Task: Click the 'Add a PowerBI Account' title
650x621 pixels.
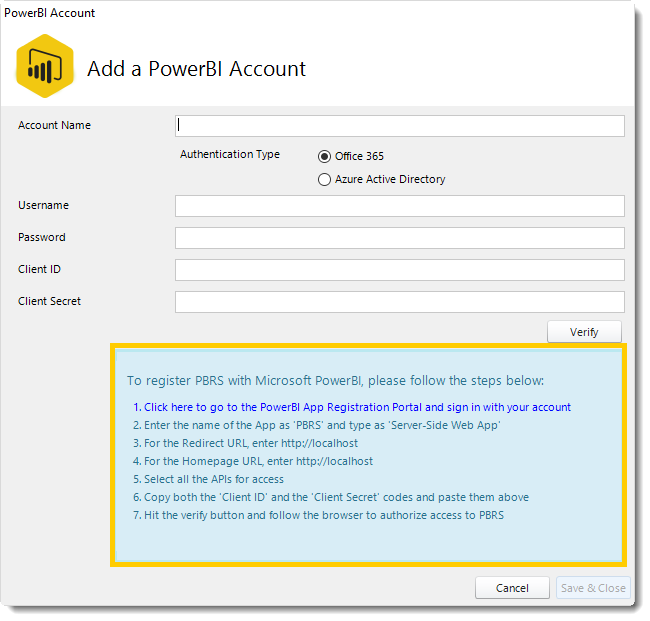Action: tap(196, 69)
